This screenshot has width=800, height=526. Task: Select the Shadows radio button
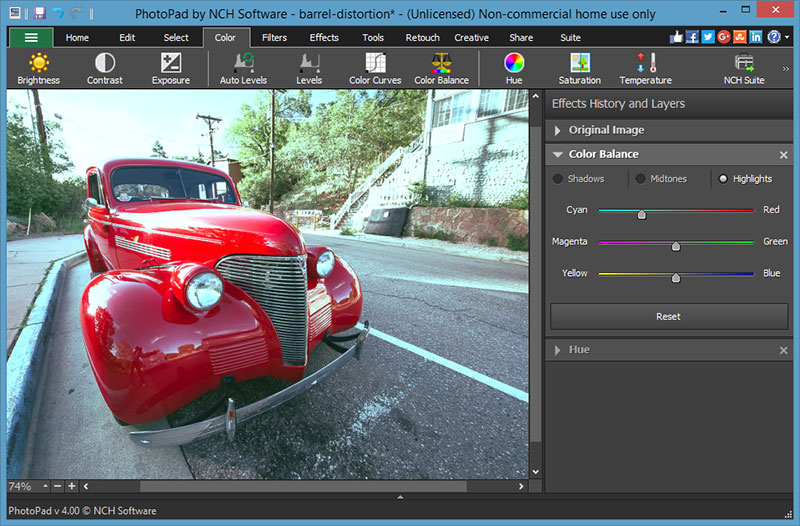[x=558, y=179]
